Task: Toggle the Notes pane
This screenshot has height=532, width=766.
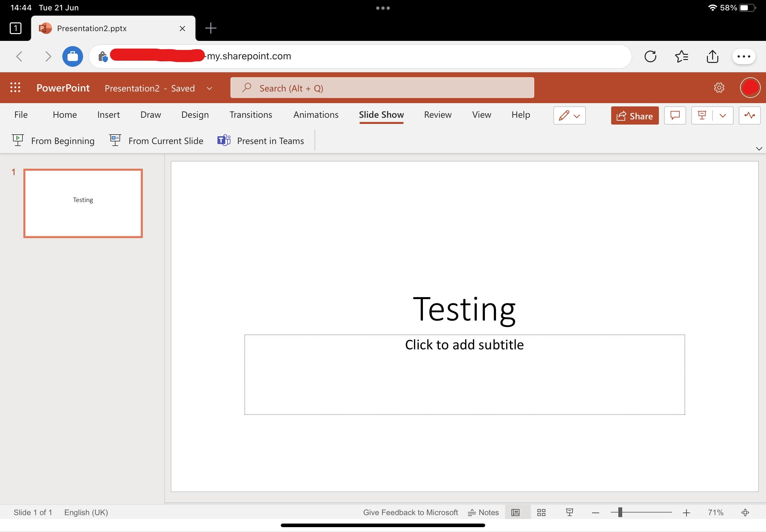Action: (x=483, y=512)
